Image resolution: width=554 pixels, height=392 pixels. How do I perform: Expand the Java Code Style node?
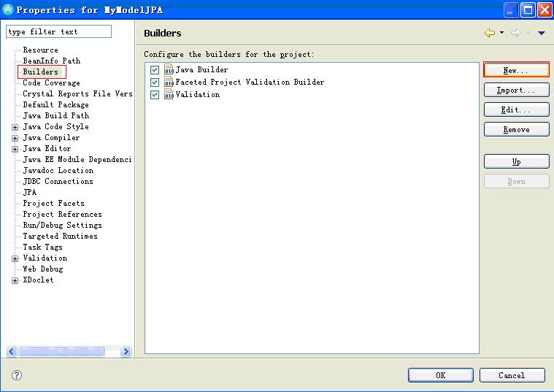(15, 127)
